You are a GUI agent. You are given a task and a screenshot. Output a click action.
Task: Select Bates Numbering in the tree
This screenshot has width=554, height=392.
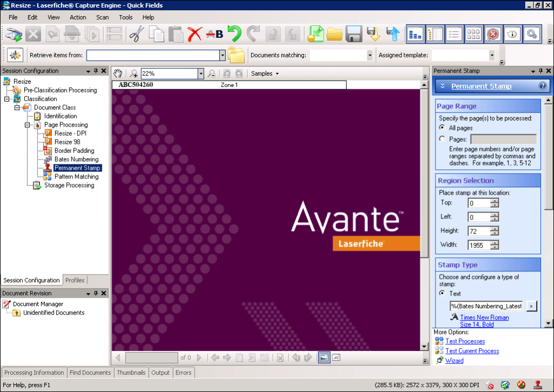pyautogui.click(x=76, y=160)
